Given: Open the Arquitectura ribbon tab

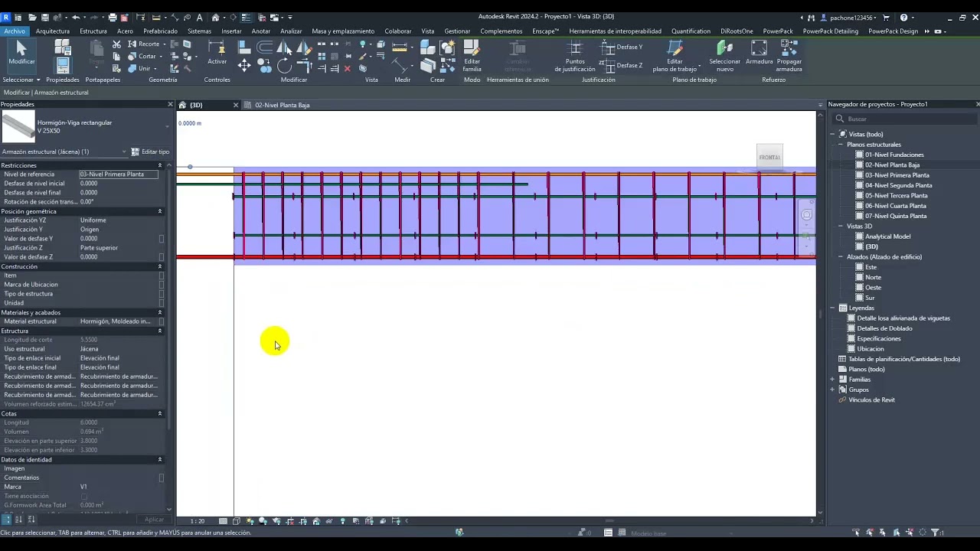Looking at the screenshot, I should 53,31.
